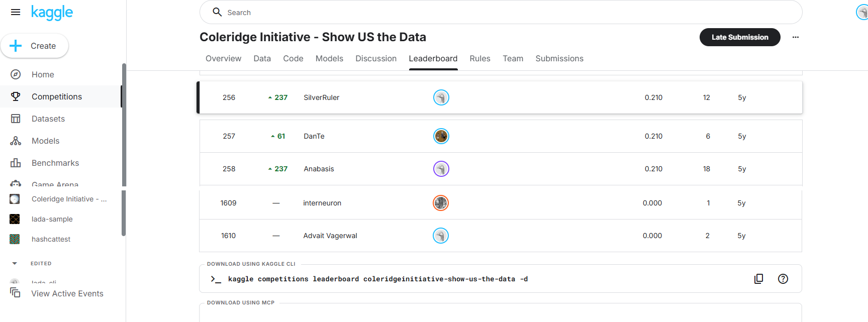
Task: Click entries count 12 in SilverRuler row
Action: (707, 97)
